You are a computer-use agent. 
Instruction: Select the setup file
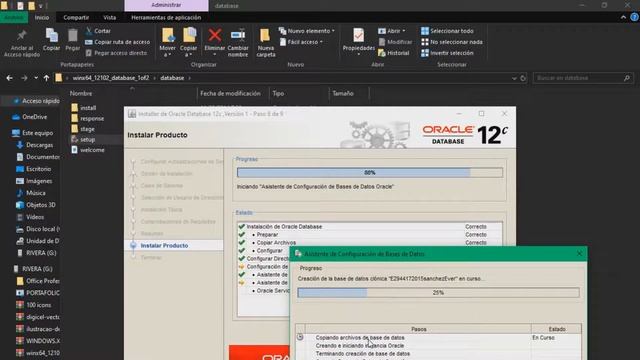(83, 140)
